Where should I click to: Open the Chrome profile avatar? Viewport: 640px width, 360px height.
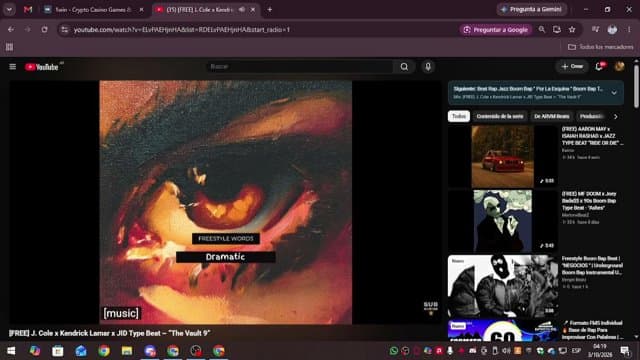click(x=612, y=29)
